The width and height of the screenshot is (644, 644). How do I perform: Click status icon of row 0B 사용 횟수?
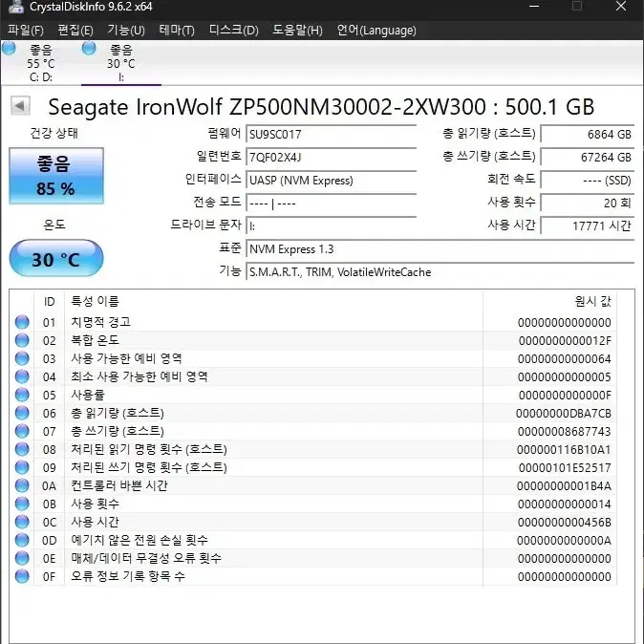tap(22, 504)
